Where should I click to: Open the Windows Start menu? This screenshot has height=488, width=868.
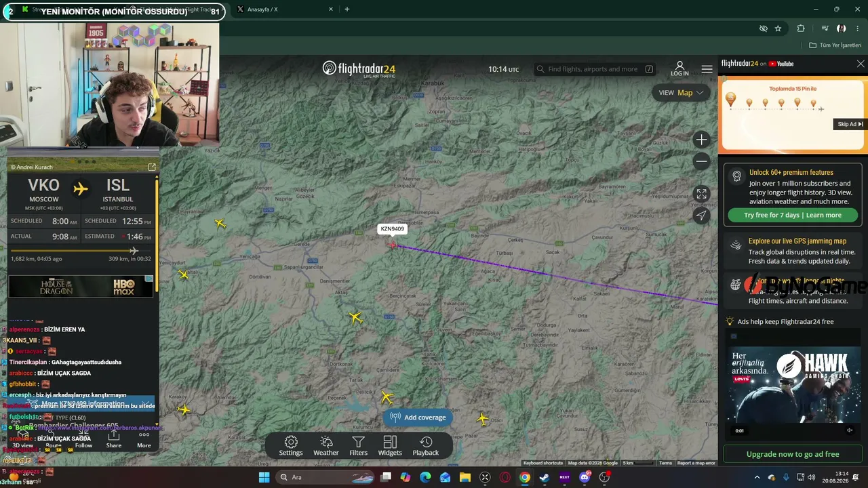click(x=264, y=477)
